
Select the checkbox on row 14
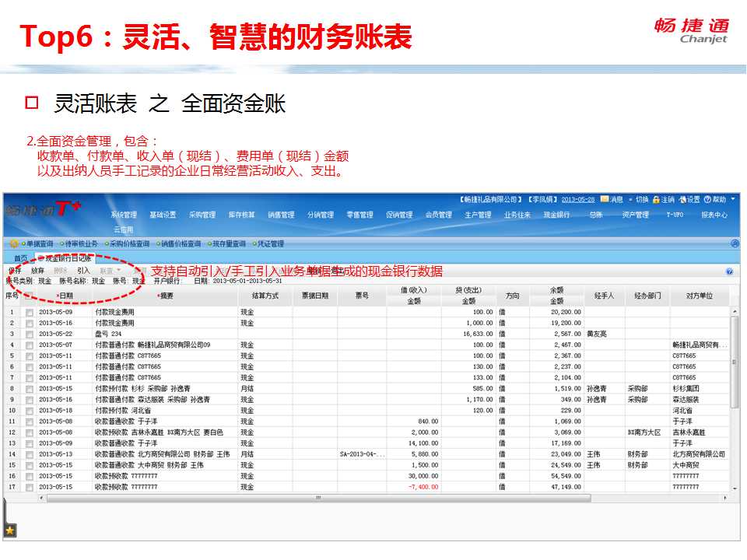(30, 453)
